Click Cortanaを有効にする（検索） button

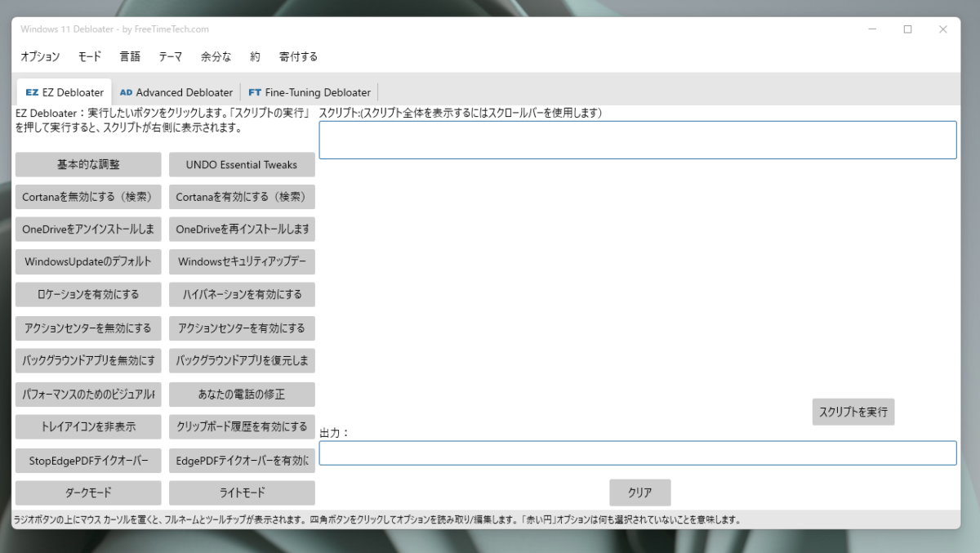(x=242, y=197)
